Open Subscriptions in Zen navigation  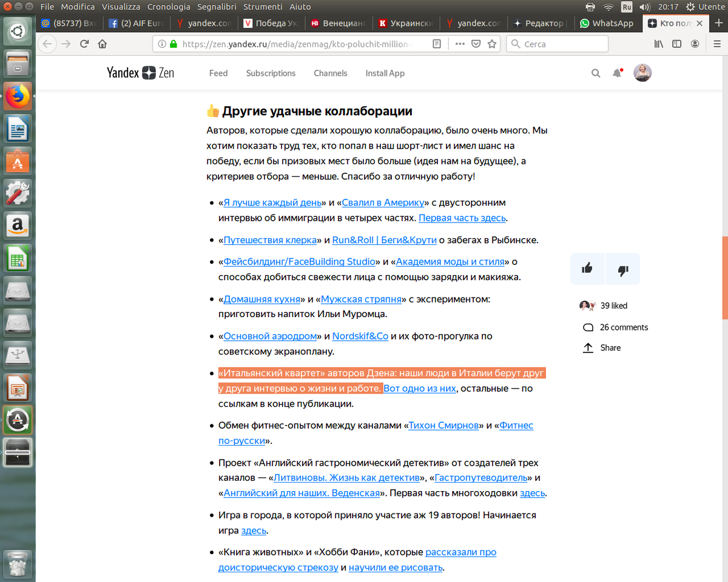(x=271, y=73)
